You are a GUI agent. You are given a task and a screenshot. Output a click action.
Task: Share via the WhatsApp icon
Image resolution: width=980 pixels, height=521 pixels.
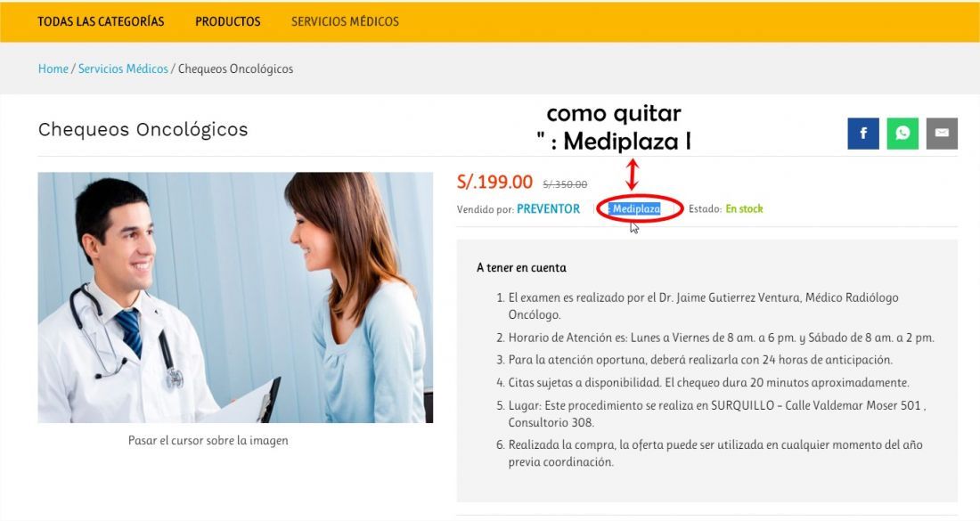point(902,133)
